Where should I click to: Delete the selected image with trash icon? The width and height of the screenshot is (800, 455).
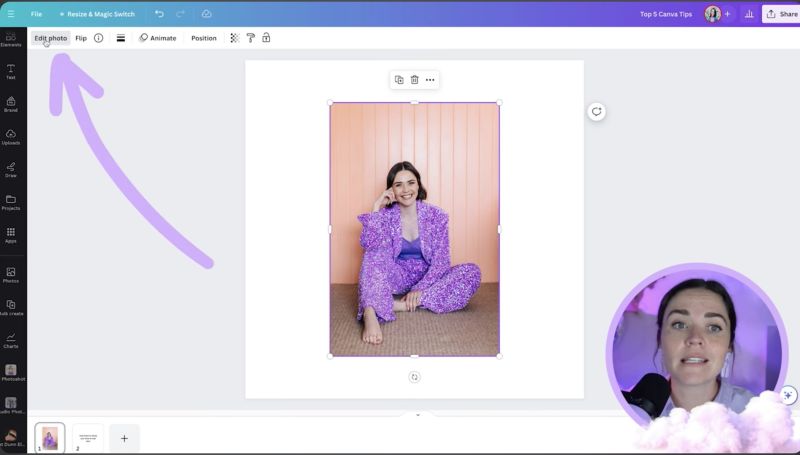(x=415, y=80)
